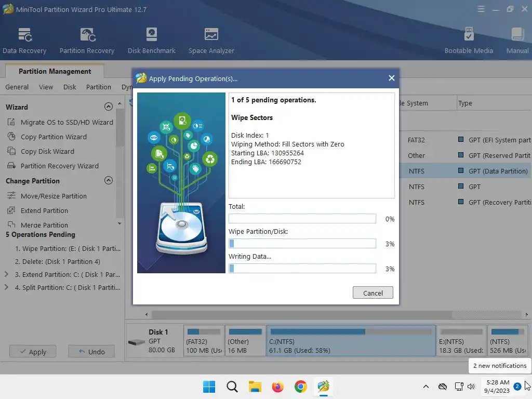Select the Partition Management tab
Viewport: 532px width, 399px height.
coord(55,71)
